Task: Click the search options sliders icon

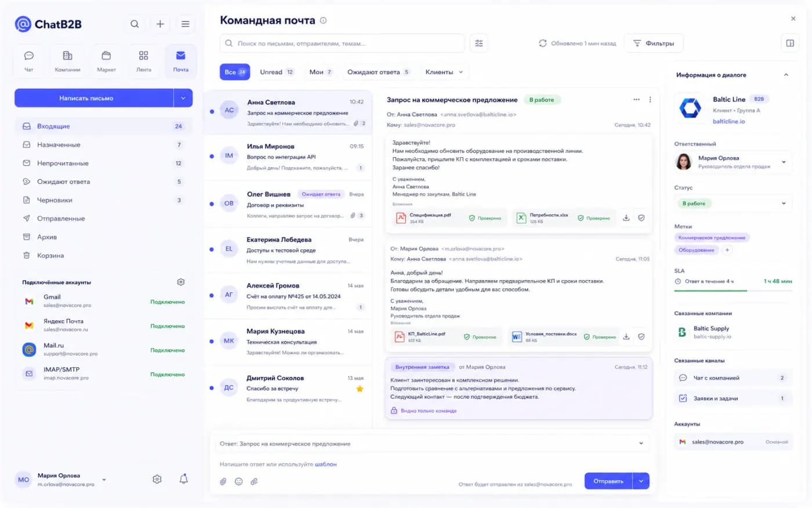Action: tap(479, 43)
